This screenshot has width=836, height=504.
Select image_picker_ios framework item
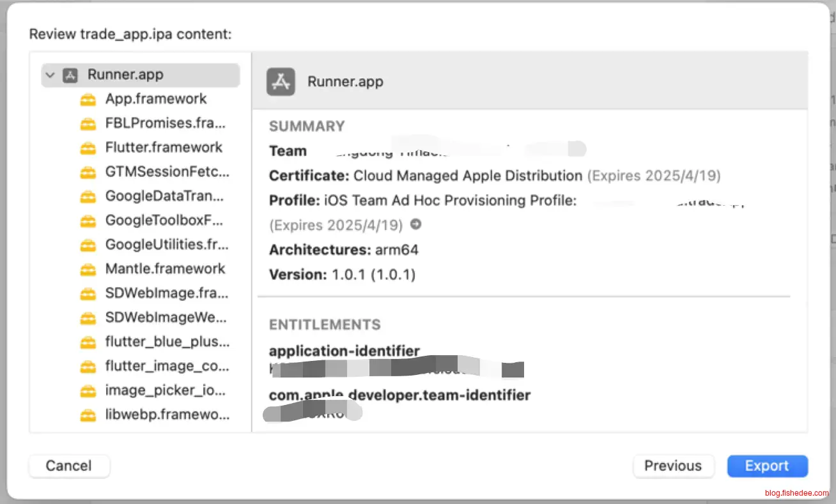(x=165, y=390)
